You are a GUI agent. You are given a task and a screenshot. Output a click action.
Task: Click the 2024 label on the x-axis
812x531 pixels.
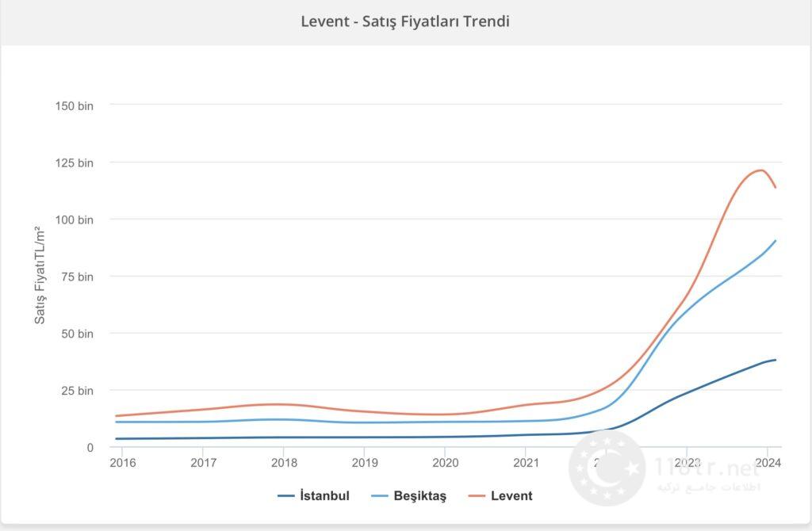pyautogui.click(x=767, y=463)
